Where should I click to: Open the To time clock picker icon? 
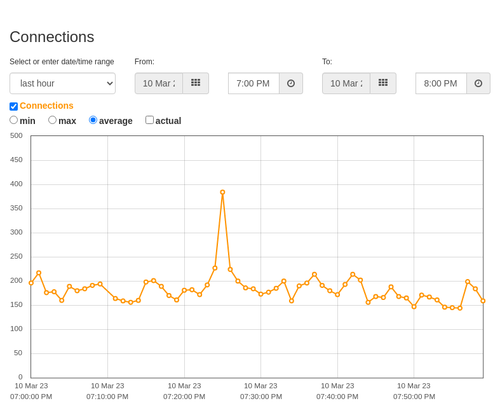[x=478, y=83]
